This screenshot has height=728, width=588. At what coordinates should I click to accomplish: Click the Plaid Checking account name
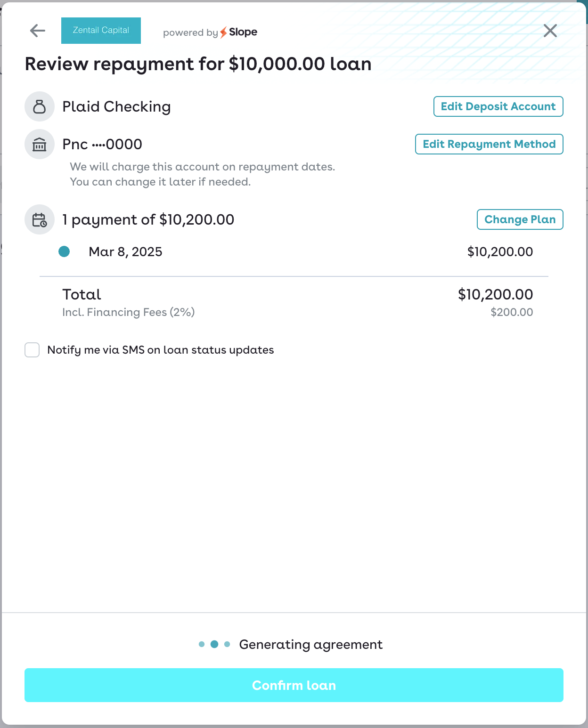click(x=116, y=107)
